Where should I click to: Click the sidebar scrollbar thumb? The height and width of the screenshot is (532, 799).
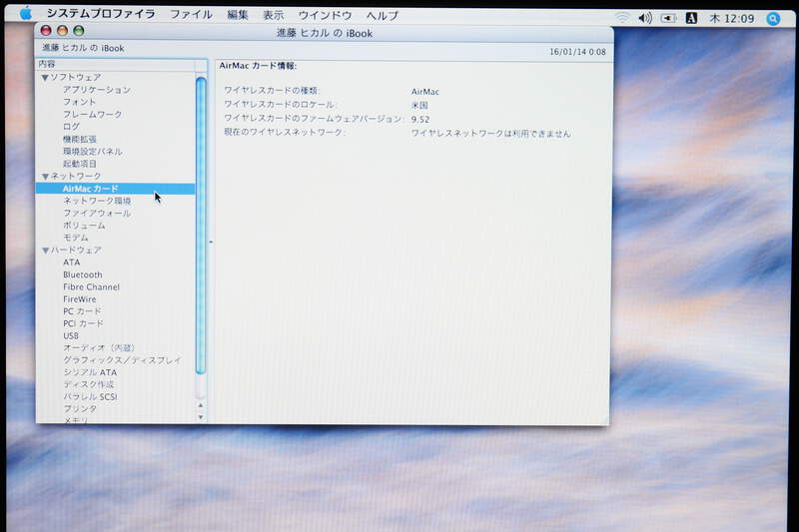click(201, 226)
